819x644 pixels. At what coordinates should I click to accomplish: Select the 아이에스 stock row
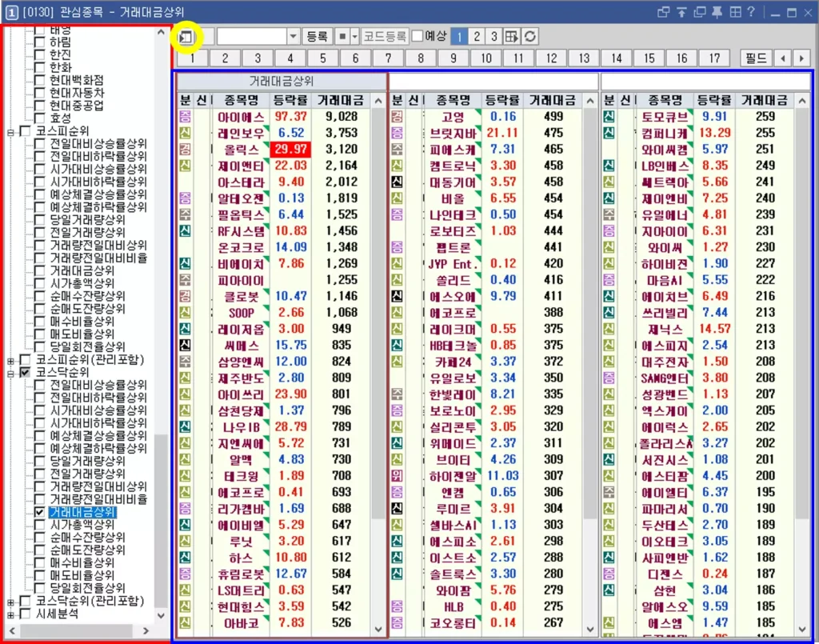[275, 117]
